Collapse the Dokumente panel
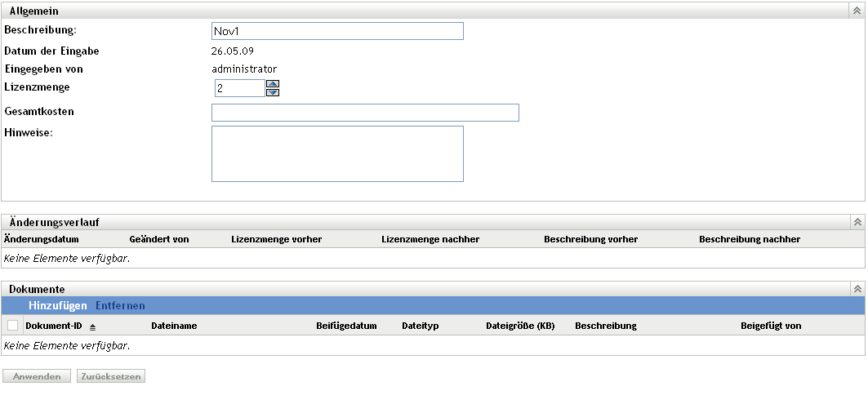Image resolution: width=868 pixels, height=395 pixels. point(857,289)
